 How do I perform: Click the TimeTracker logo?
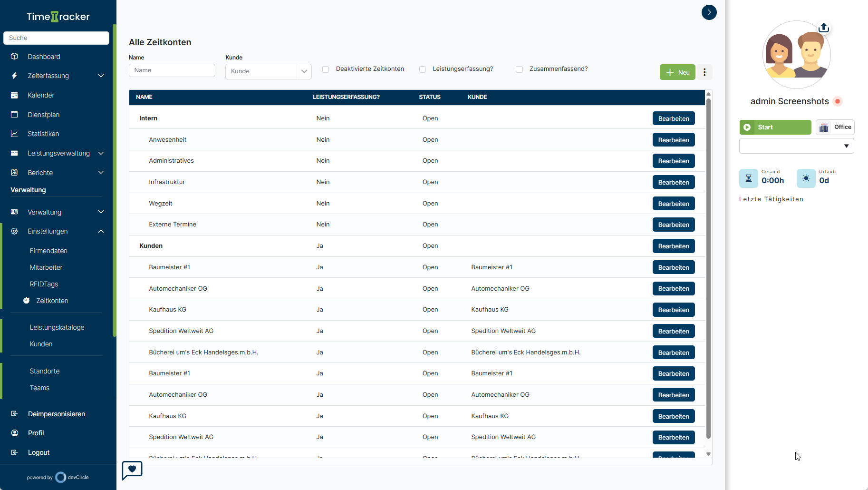click(x=58, y=17)
